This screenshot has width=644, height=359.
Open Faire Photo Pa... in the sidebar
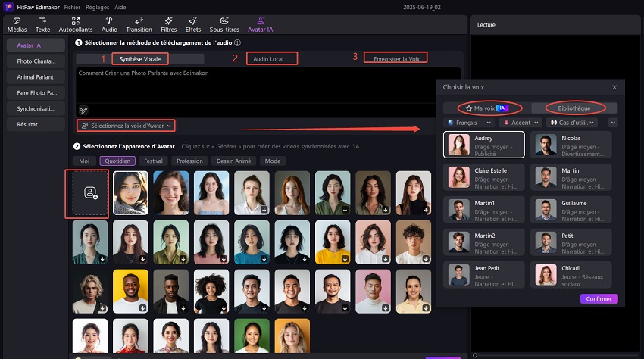click(x=36, y=93)
